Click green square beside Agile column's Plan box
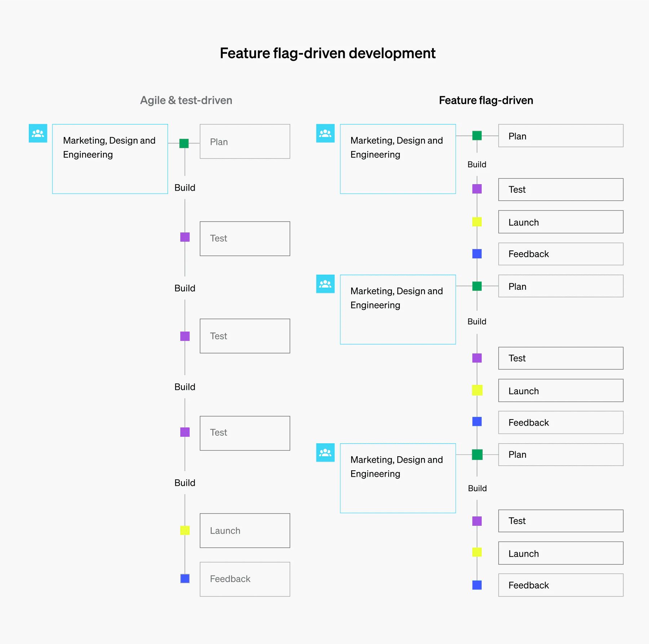This screenshot has width=649, height=644. tap(184, 143)
